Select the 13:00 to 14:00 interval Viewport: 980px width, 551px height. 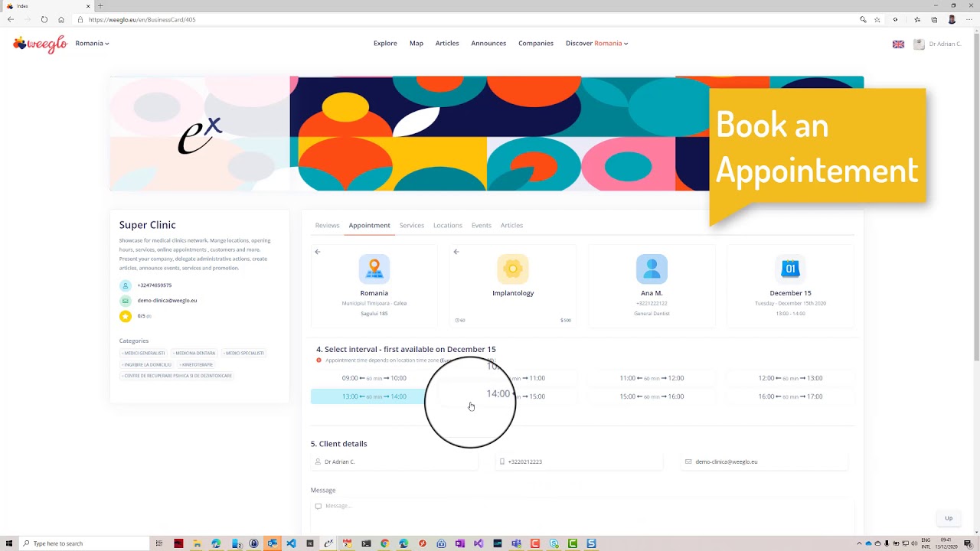[374, 396]
